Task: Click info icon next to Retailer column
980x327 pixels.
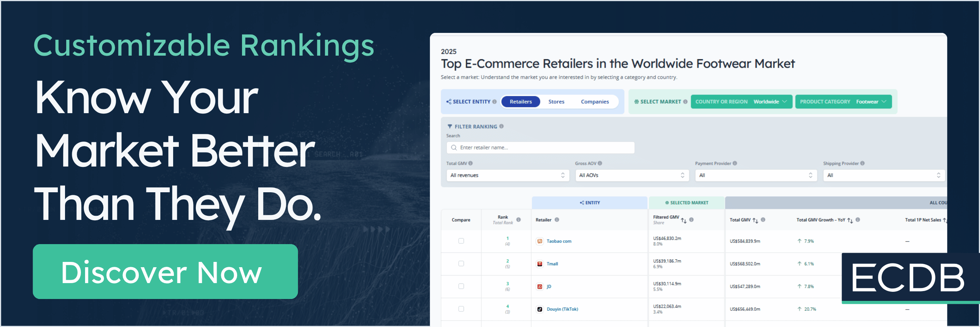Action: pos(557,220)
